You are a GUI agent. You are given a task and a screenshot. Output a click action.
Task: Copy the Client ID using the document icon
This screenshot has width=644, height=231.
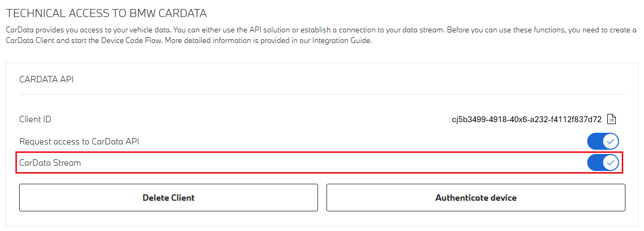[x=612, y=119]
